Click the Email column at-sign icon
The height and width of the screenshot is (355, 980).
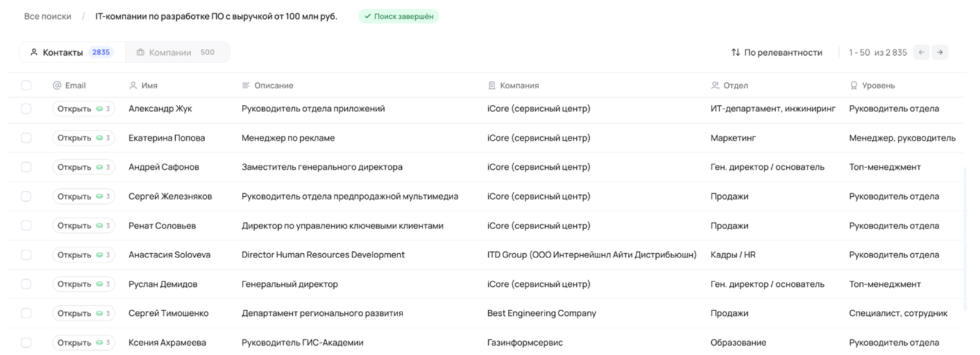(x=57, y=85)
